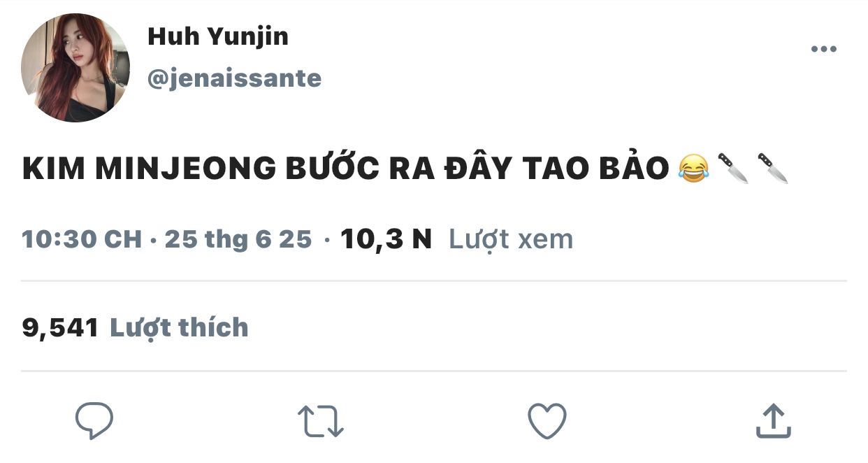Click the crying-laughing emoji in tweet
Screen dimensions: 868x463
tap(693, 169)
